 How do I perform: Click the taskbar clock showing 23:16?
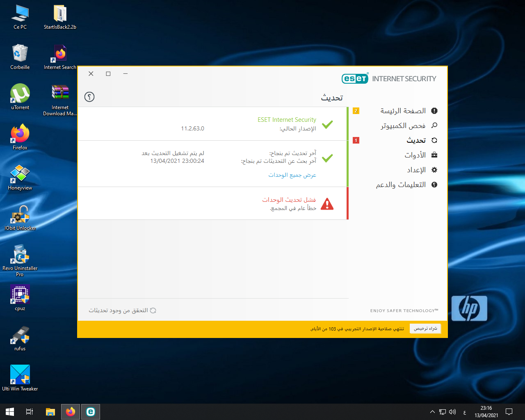click(x=486, y=412)
